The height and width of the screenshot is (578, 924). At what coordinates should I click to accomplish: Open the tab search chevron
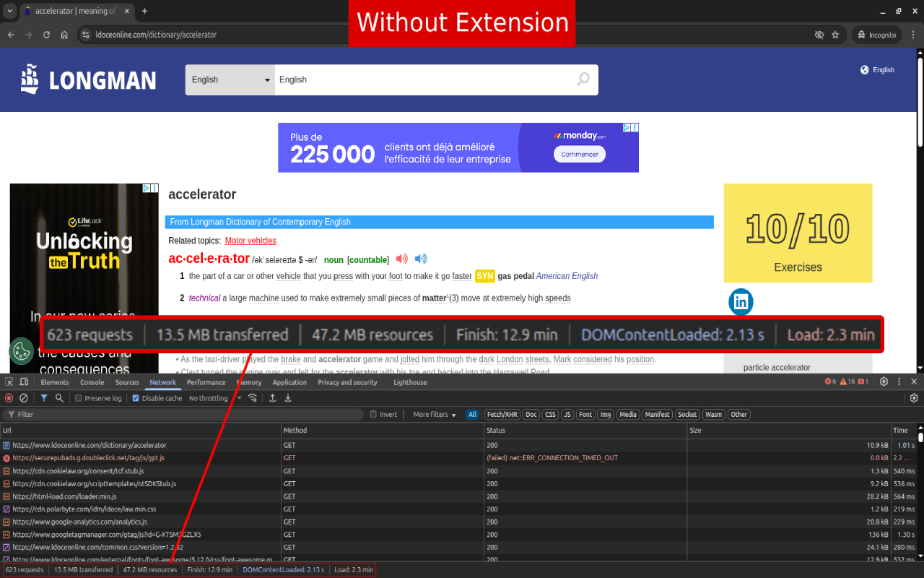coord(9,11)
